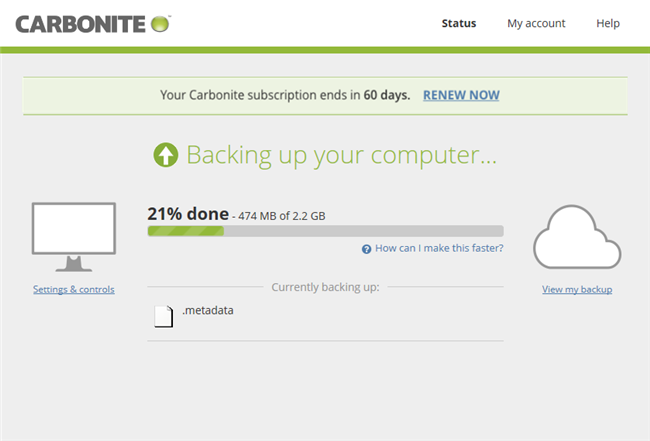650x441 pixels.
Task: Click "How can I make this faster?"
Action: [x=439, y=248]
